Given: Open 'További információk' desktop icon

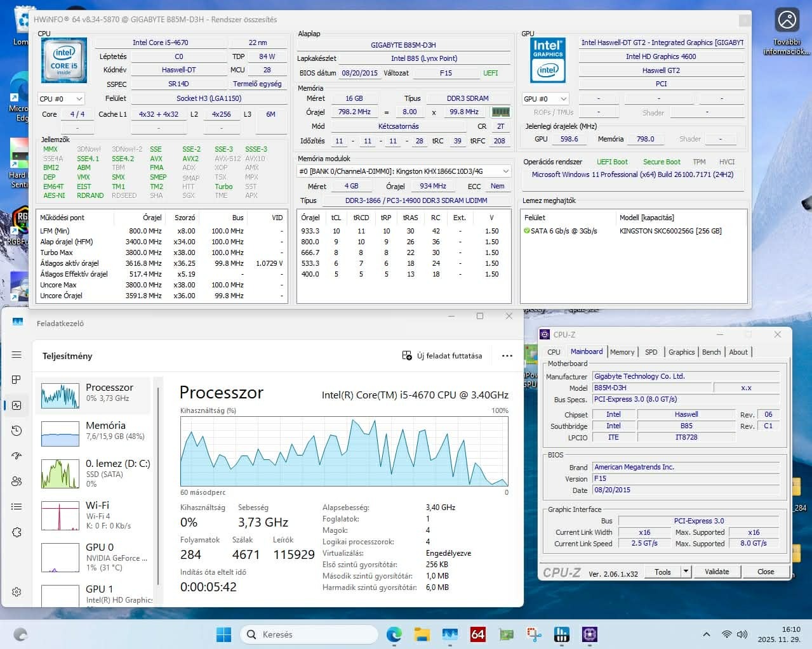Looking at the screenshot, I should tap(787, 32).
